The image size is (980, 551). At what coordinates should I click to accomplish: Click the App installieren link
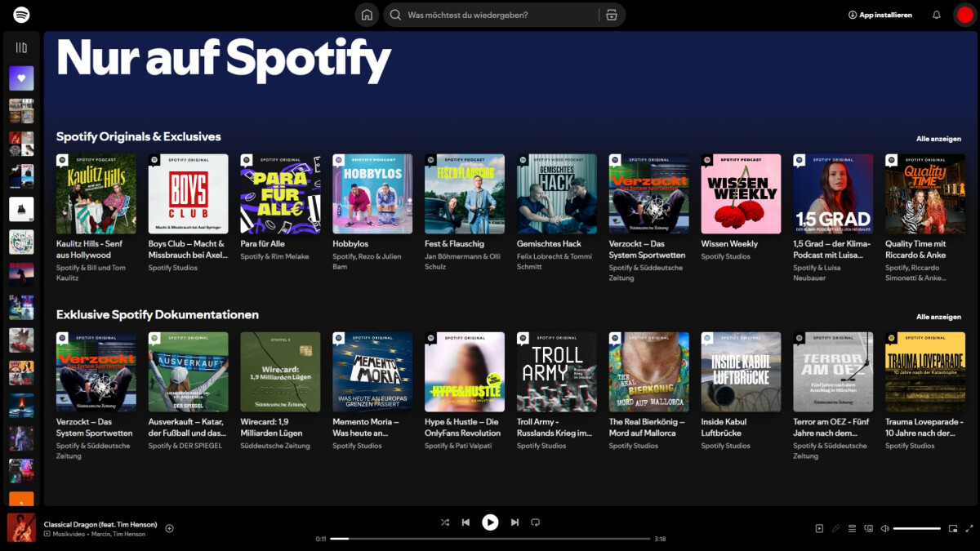point(880,14)
